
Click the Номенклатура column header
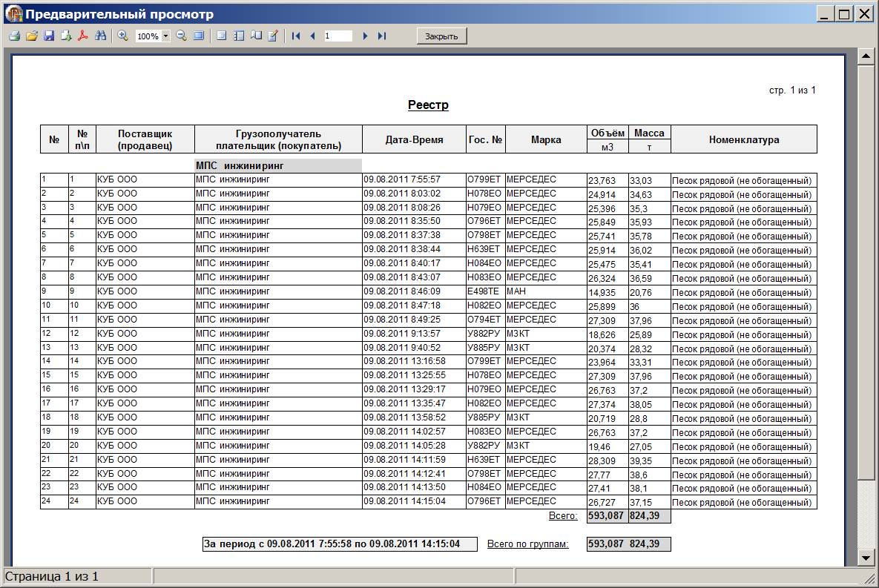[744, 139]
